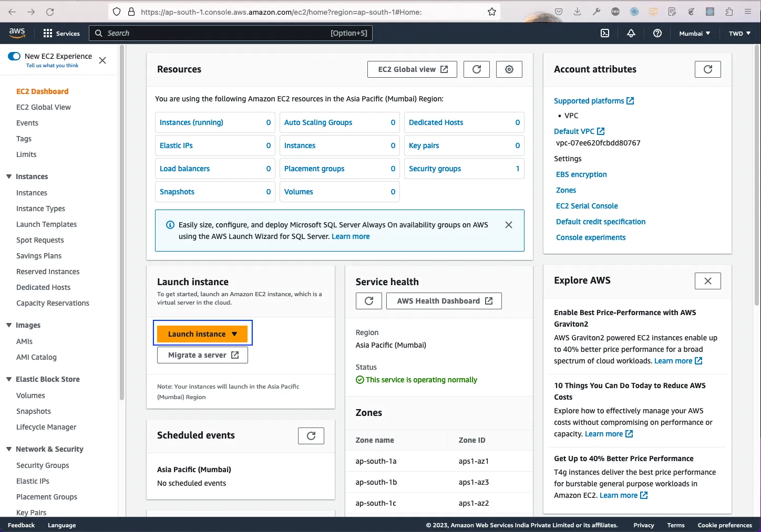Select Launch Templates in sidebar
This screenshot has height=532, width=761.
coord(47,224)
